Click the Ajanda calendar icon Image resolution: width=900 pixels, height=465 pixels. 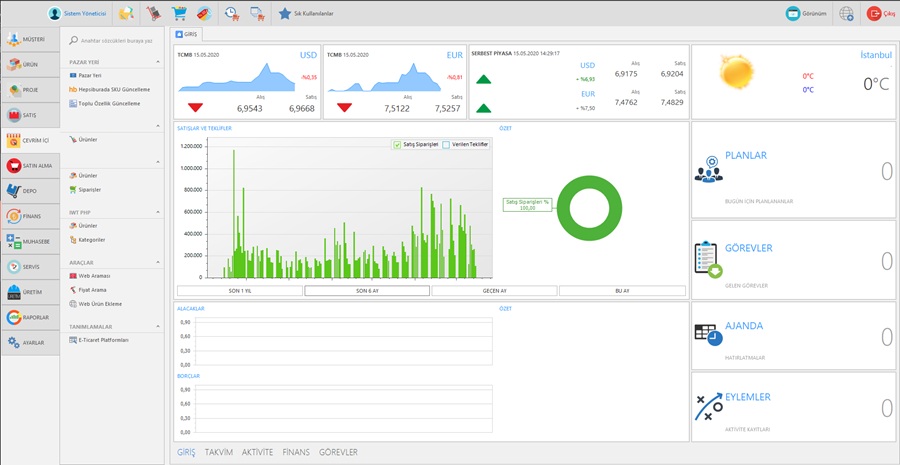pyautogui.click(x=708, y=335)
